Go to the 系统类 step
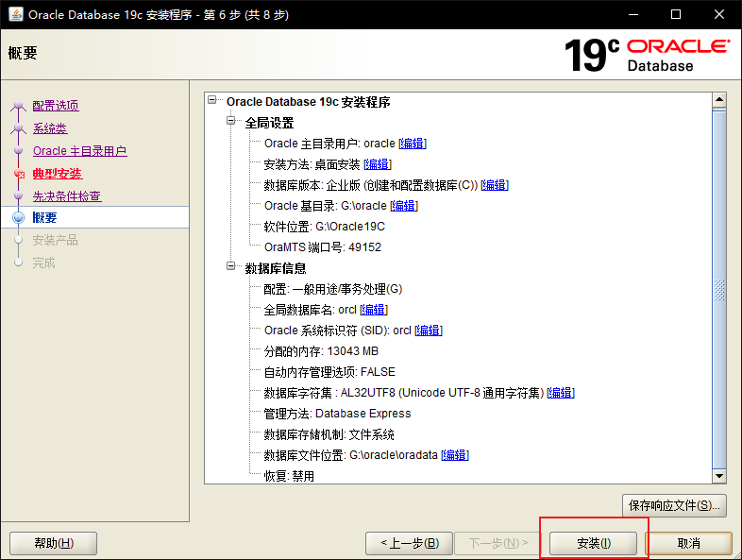Image resolution: width=742 pixels, height=560 pixels. point(50,128)
